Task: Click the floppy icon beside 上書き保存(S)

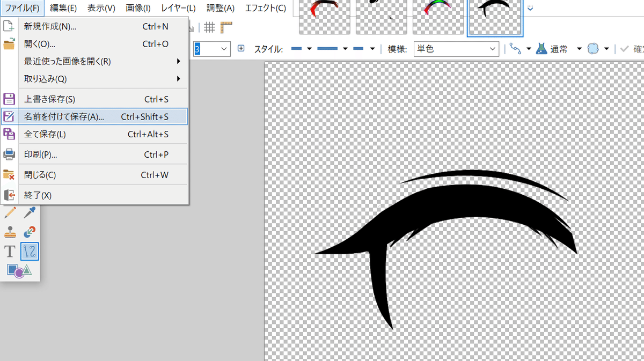Action: [9, 99]
